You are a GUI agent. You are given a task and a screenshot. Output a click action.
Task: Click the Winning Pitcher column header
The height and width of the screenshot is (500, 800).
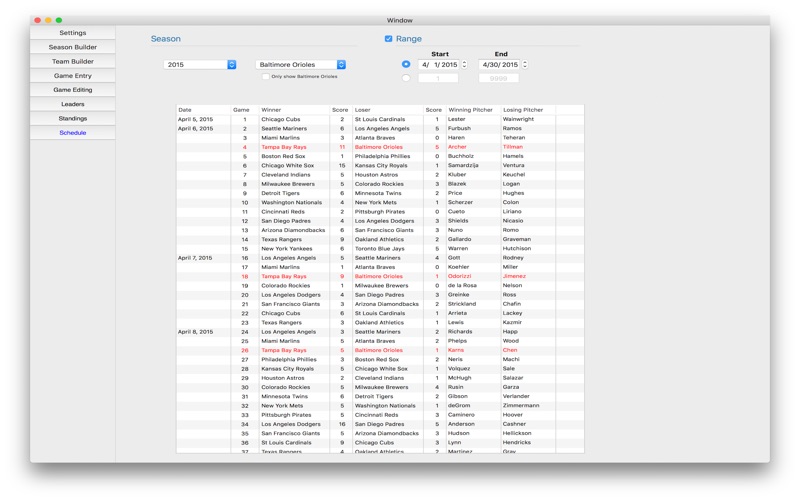click(x=470, y=110)
